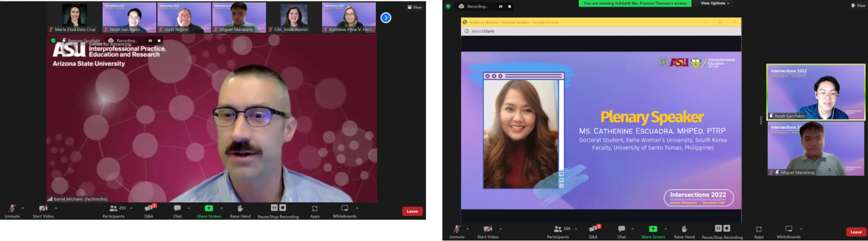This screenshot has width=868, height=241.
Task: Select Noah San Pablo video tile in right window
Action: pyautogui.click(x=816, y=92)
